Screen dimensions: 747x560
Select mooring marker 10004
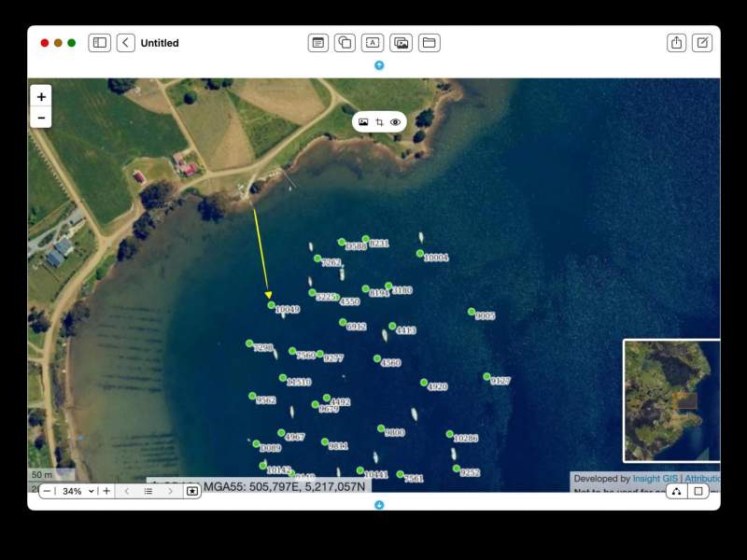(x=419, y=253)
